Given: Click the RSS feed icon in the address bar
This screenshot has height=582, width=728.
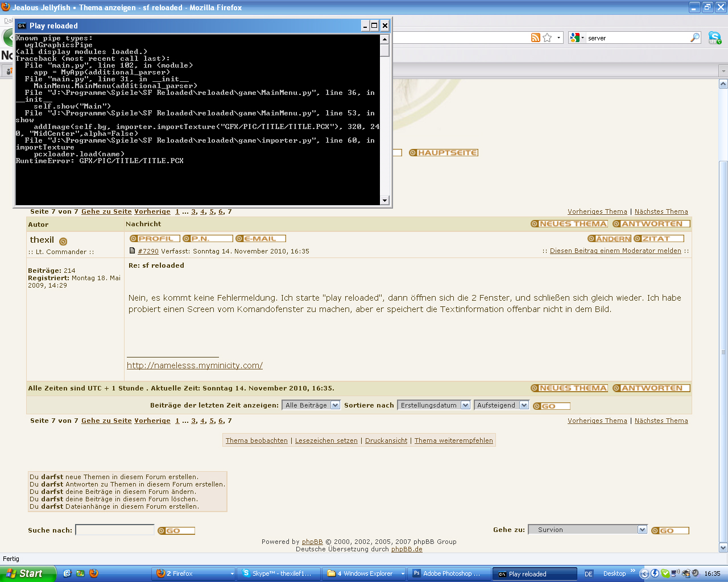Looking at the screenshot, I should [535, 38].
